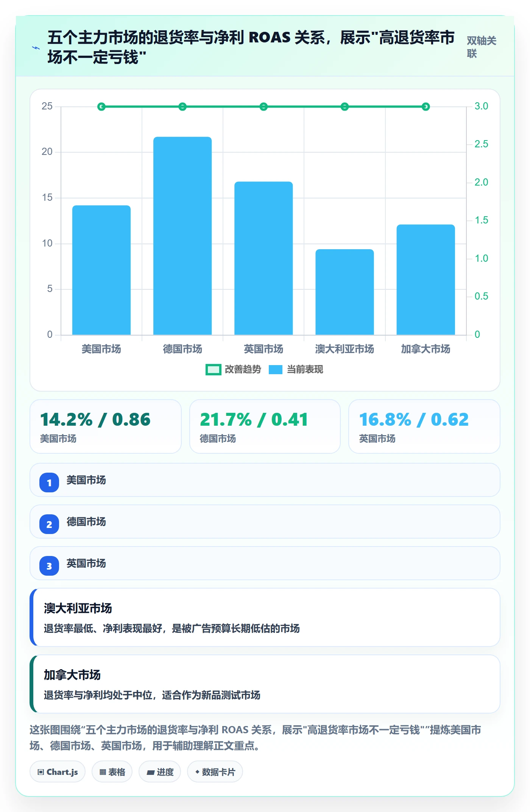Open the 加拿大市场 insight card heading
This screenshot has width=530, height=812.
72,675
